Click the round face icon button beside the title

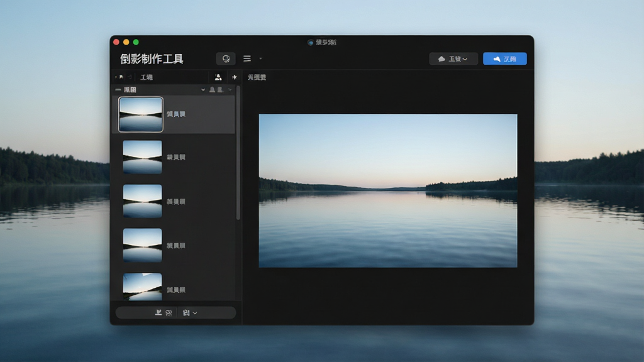coord(226,58)
